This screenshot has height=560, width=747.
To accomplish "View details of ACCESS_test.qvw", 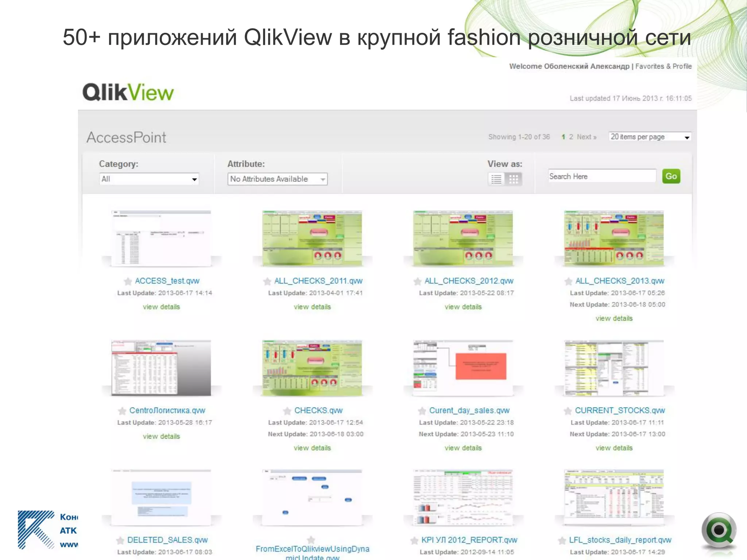I will click(x=161, y=307).
